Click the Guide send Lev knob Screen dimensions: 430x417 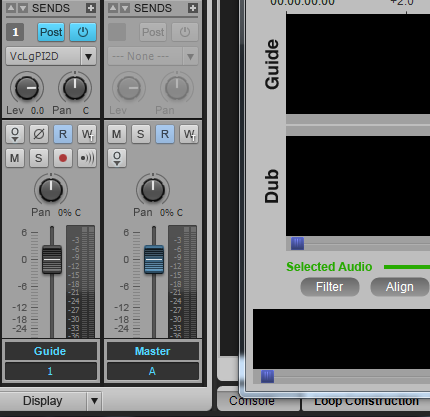click(27, 88)
